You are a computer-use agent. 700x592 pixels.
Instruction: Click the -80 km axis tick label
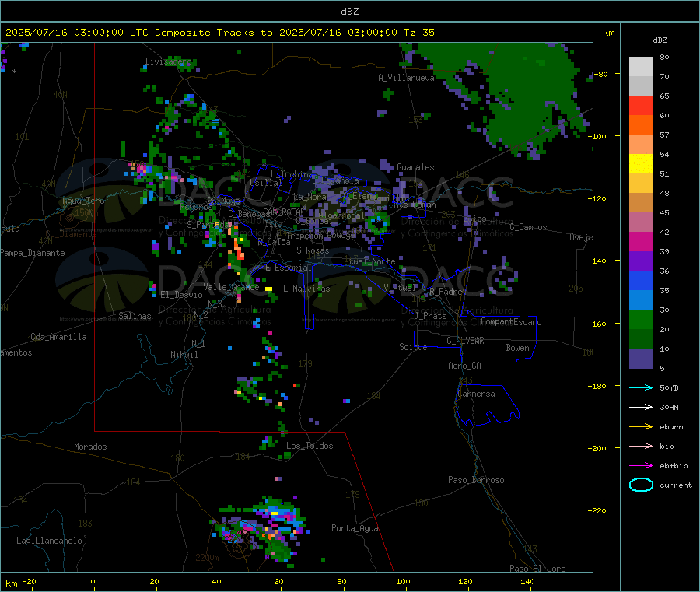pyautogui.click(x=600, y=74)
